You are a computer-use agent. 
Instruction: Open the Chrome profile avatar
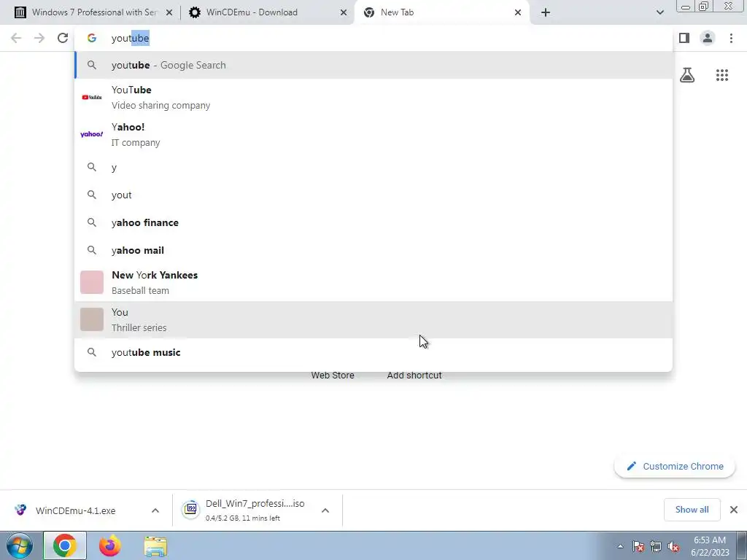(708, 38)
